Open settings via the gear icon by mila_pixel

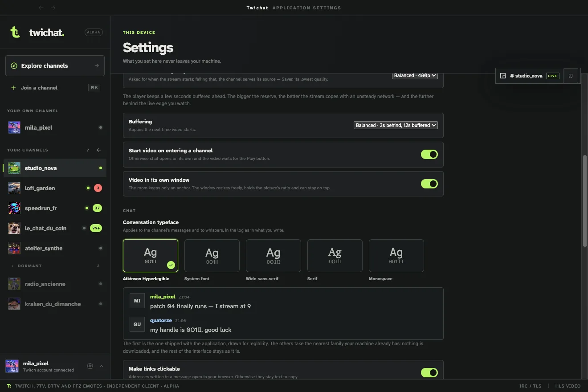[90, 366]
